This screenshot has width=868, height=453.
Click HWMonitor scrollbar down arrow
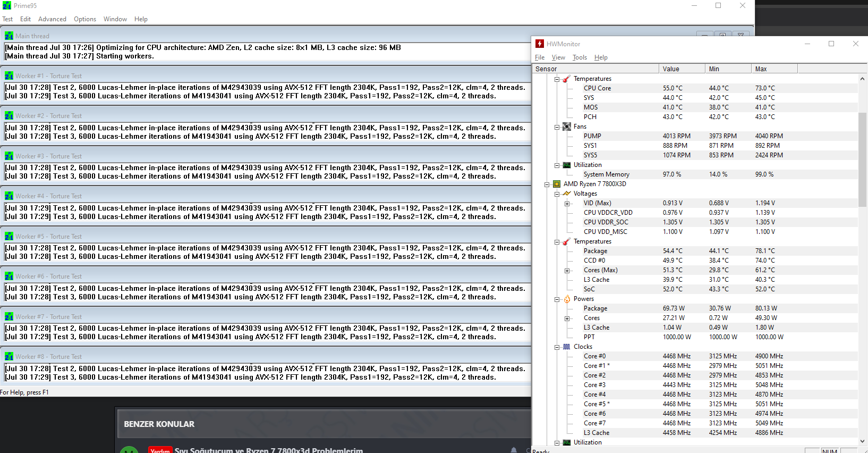pos(862,441)
